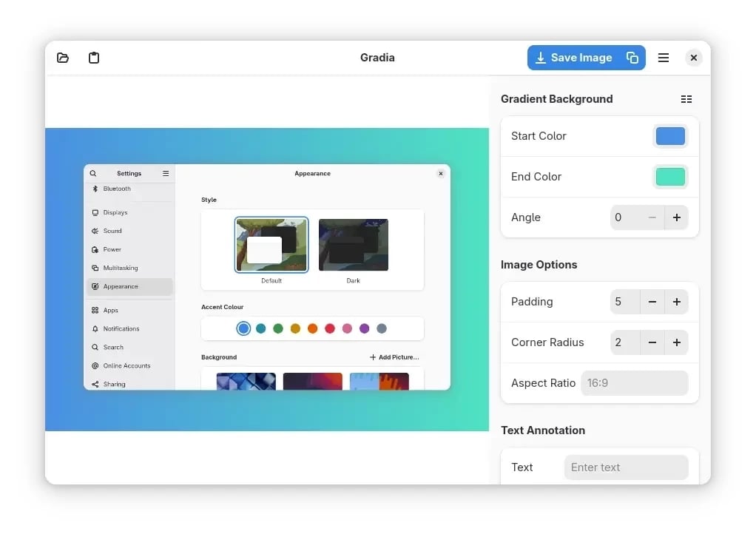Select Sound in Settings sidebar
The width and height of the screenshot is (756, 534).
point(129,231)
